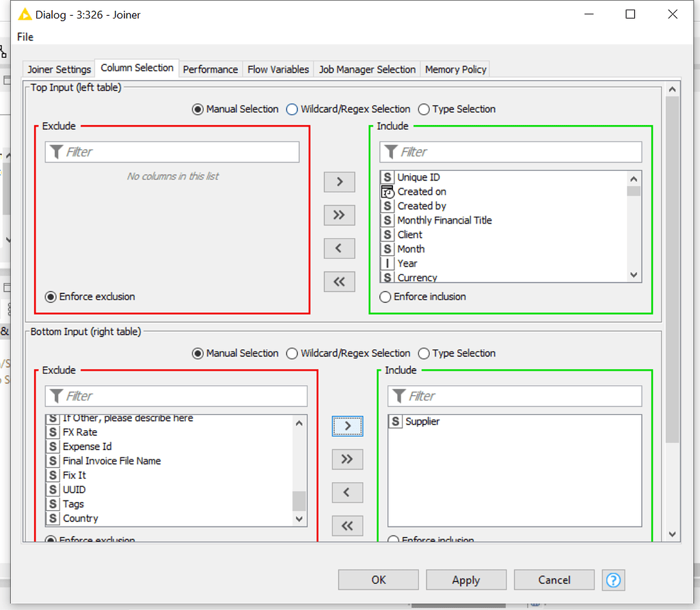Click the double left arrow in top section
The width and height of the screenshot is (700, 610).
(339, 281)
